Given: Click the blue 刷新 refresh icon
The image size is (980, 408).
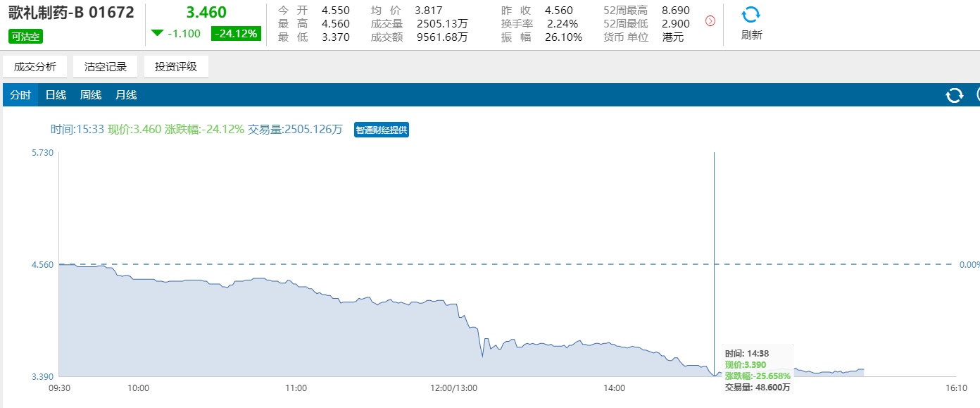Looking at the screenshot, I should 751,16.
